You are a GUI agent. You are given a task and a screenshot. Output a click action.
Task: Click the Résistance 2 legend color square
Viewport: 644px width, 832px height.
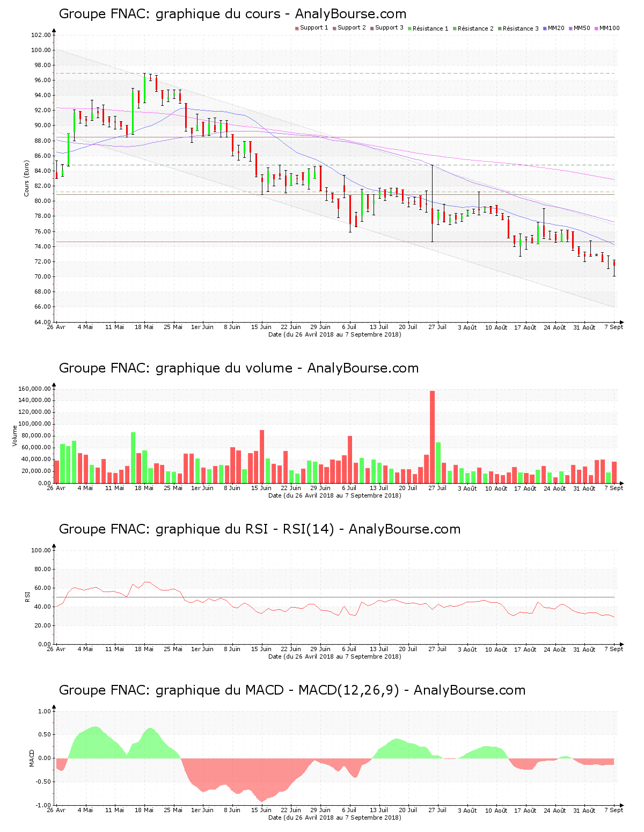click(x=455, y=28)
